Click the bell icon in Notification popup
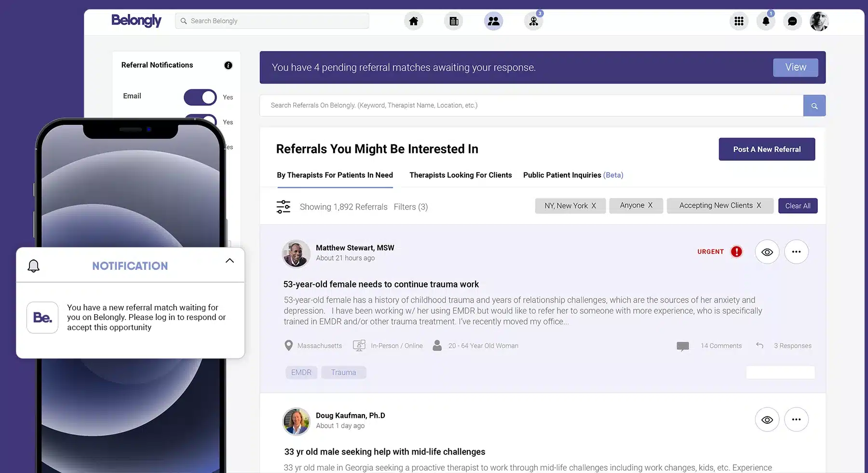868x473 pixels. pyautogui.click(x=33, y=266)
